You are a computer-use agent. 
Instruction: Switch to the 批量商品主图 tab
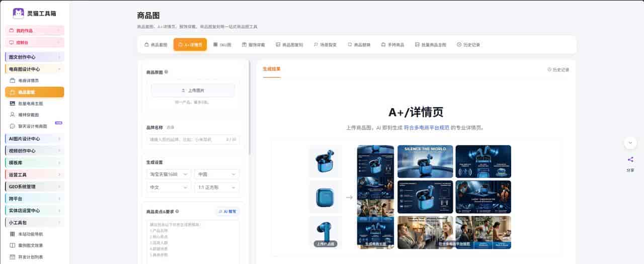tap(430, 45)
